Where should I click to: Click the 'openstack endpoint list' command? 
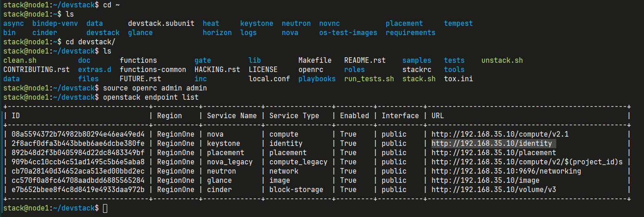[x=151, y=97]
